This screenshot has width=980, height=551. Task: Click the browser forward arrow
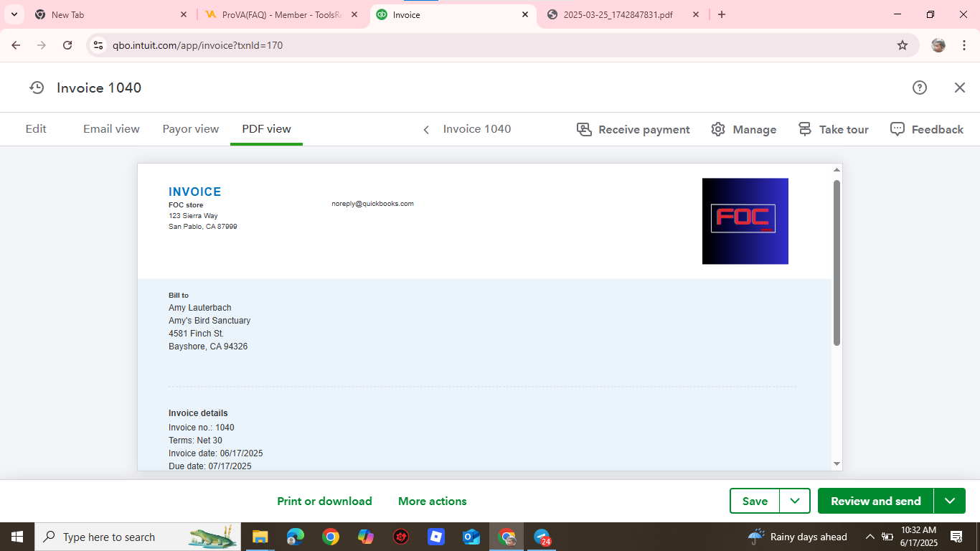click(x=42, y=45)
